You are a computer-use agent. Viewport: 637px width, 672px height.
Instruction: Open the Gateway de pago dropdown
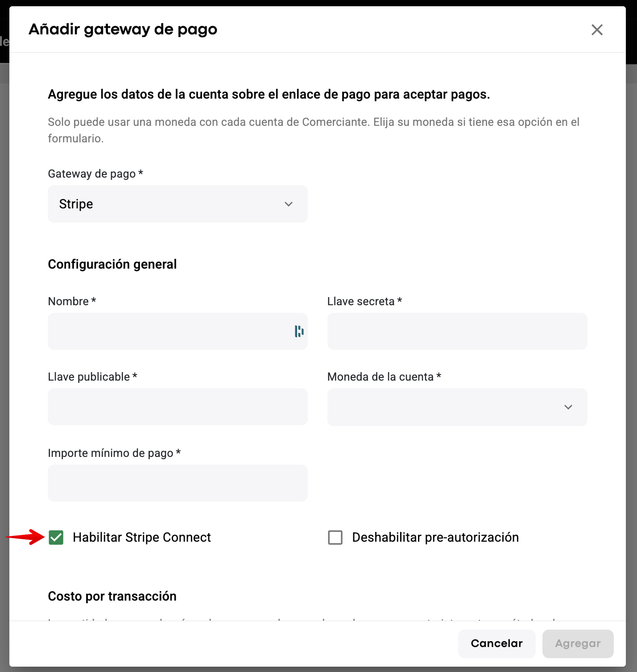click(178, 204)
